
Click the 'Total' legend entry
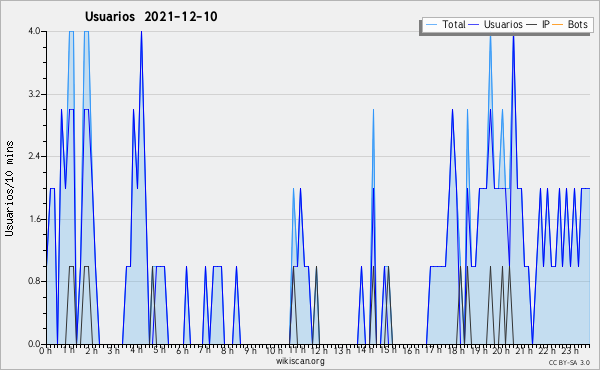click(445, 24)
